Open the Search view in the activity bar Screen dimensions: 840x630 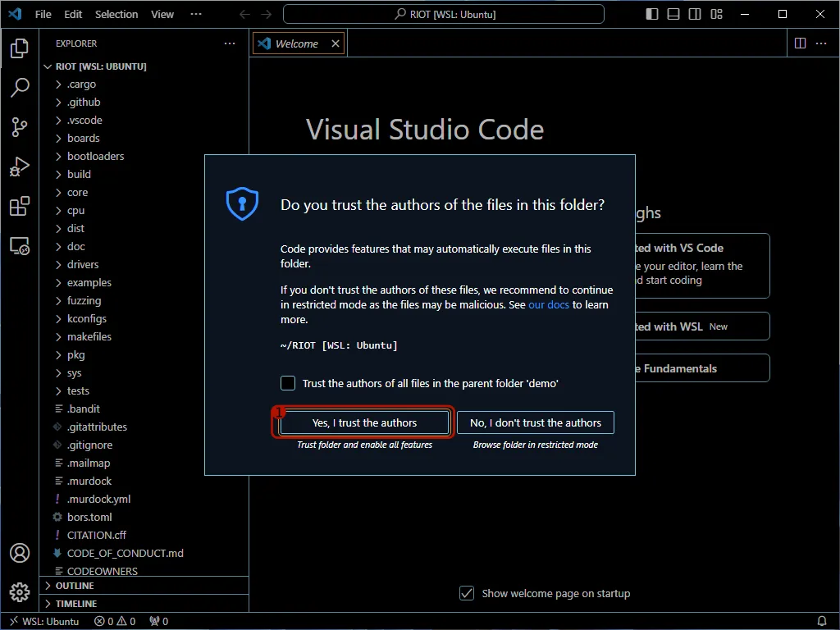click(x=20, y=88)
